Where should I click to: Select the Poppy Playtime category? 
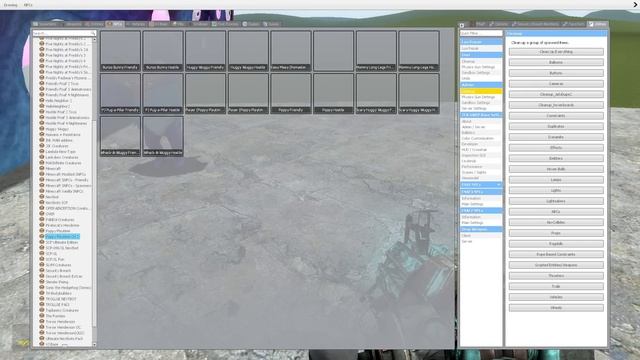pyautogui.click(x=58, y=231)
